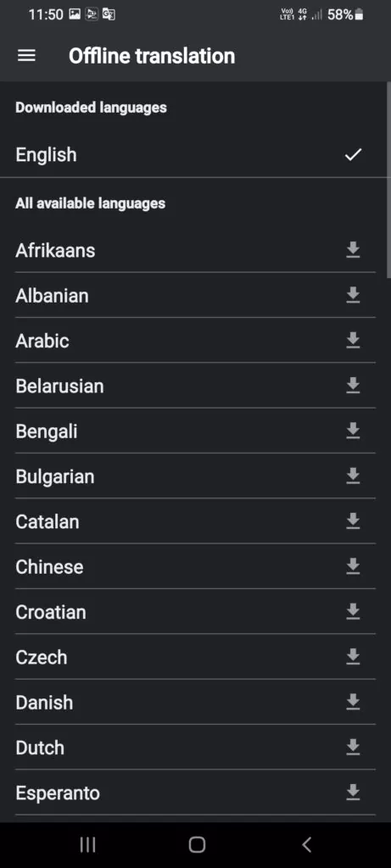This screenshot has width=391, height=868.
Task: Tap the Arabic download icon
Action: click(x=353, y=341)
